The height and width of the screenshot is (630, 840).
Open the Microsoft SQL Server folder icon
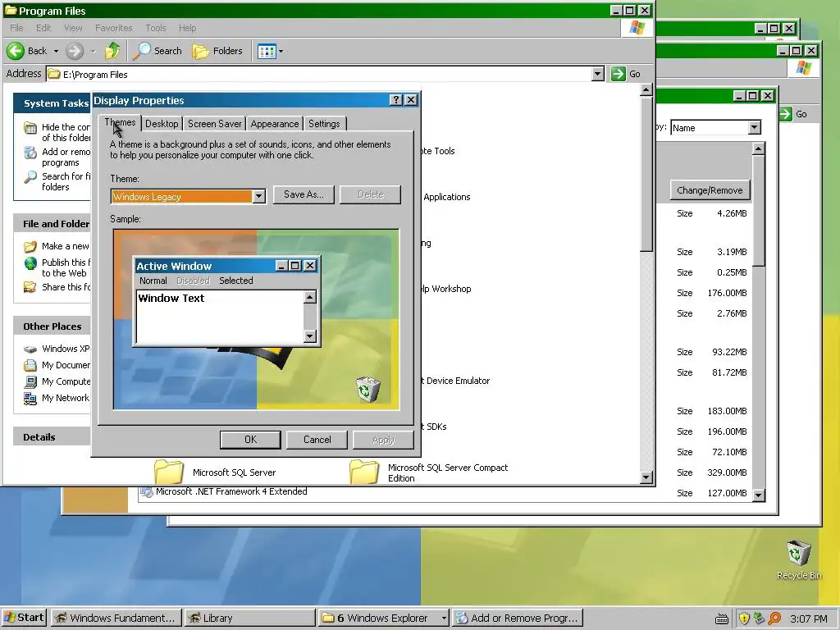(x=169, y=471)
